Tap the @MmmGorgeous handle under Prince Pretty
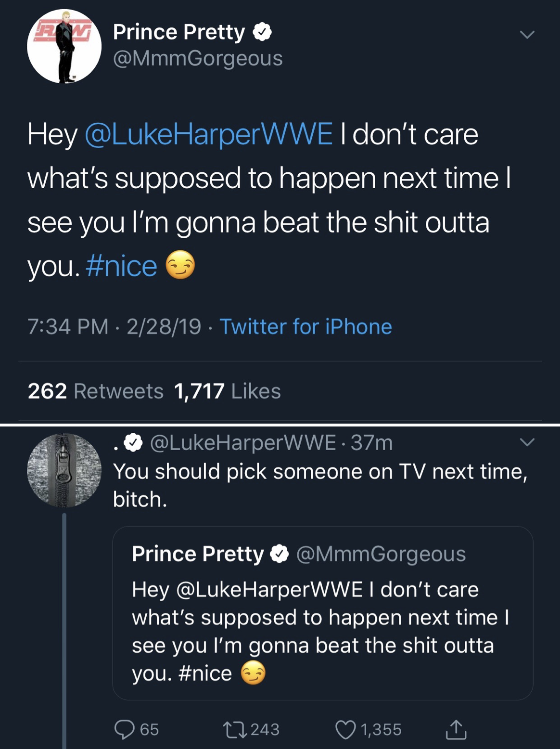 [x=198, y=58]
